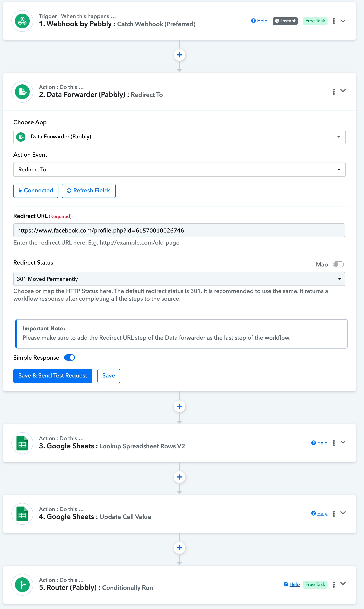The height and width of the screenshot is (609, 364).
Task: Toggle the Map switch for Redirect Status
Action: coord(338,264)
